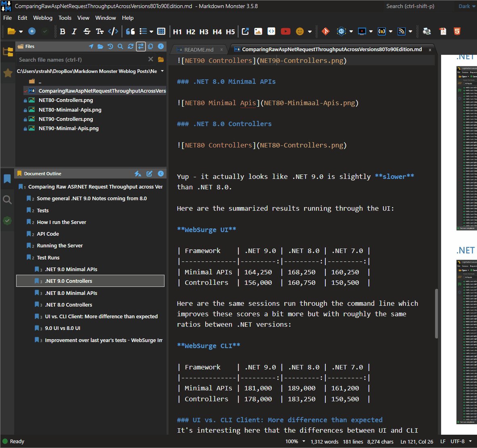Insert an emoji with the smiley icon
The image size is (477, 448).
click(x=300, y=31)
